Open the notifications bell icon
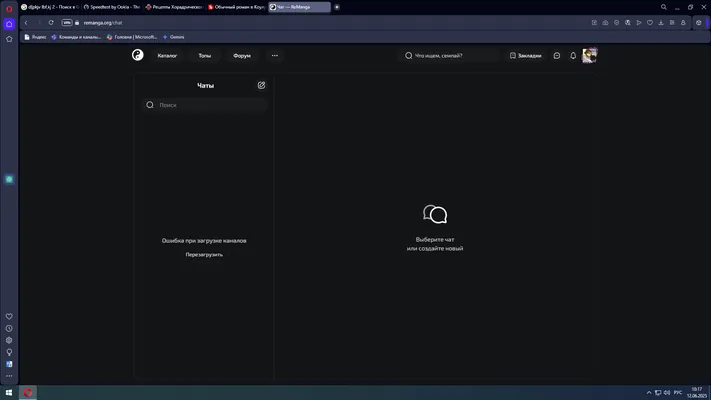This screenshot has width=711, height=400. tap(573, 55)
